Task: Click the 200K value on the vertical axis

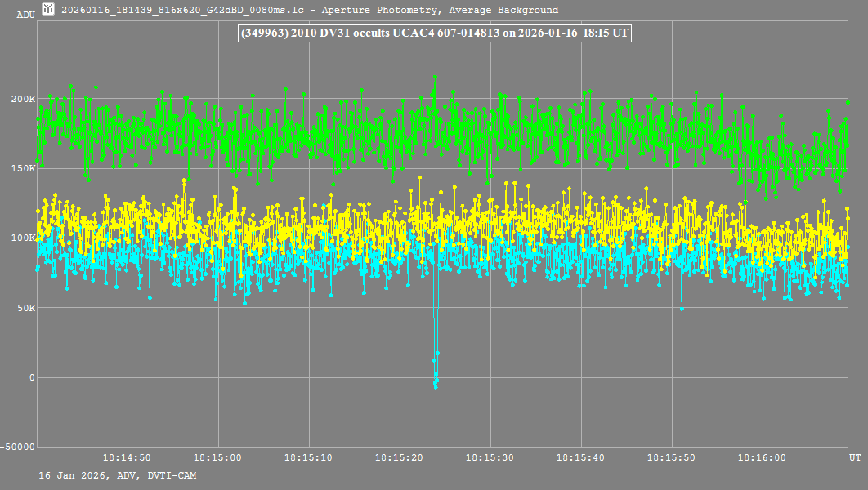Action: 22,99
